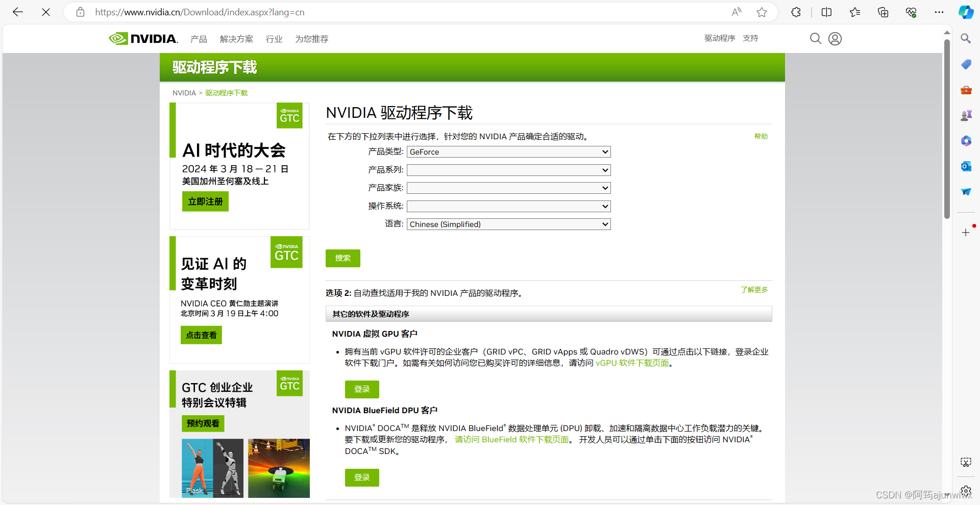
Task: Open the 产品类型 GeForce dropdown
Action: [508, 152]
